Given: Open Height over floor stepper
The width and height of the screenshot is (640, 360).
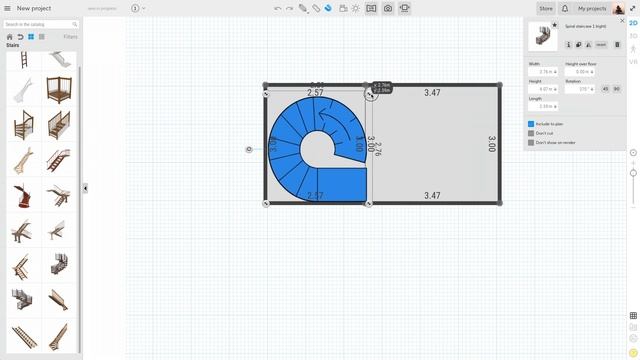Looking at the screenshot, I should [x=592, y=72].
